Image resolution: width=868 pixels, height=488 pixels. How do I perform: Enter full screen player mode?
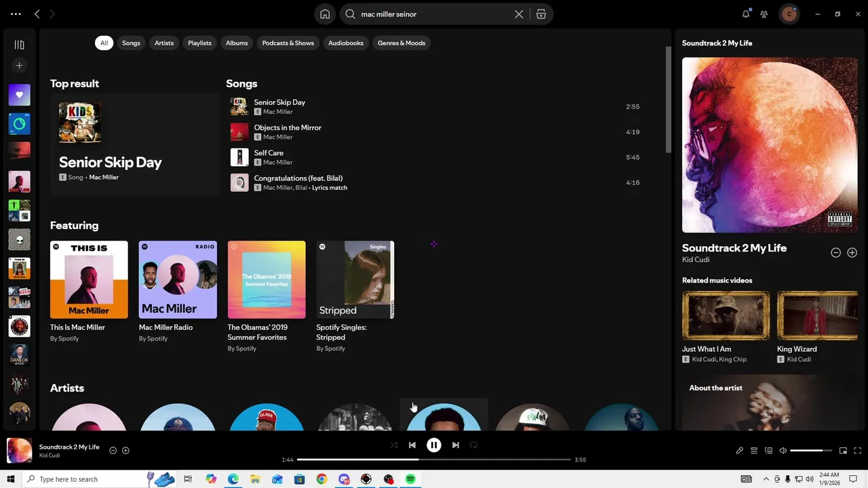[x=857, y=451]
